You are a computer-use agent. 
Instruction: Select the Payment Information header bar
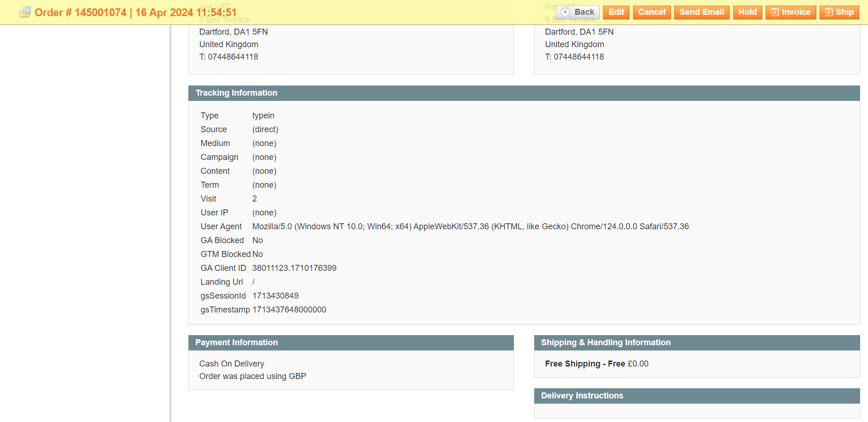[x=237, y=342]
